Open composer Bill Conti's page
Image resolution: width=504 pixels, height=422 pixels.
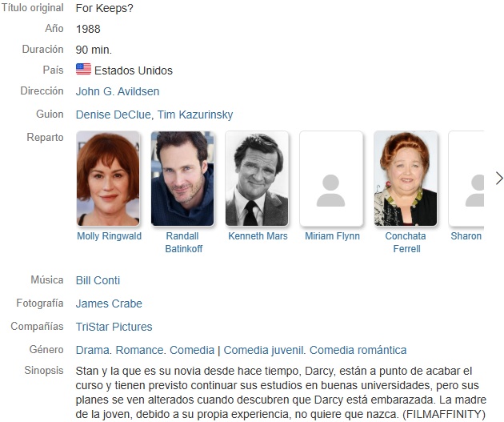[98, 280]
